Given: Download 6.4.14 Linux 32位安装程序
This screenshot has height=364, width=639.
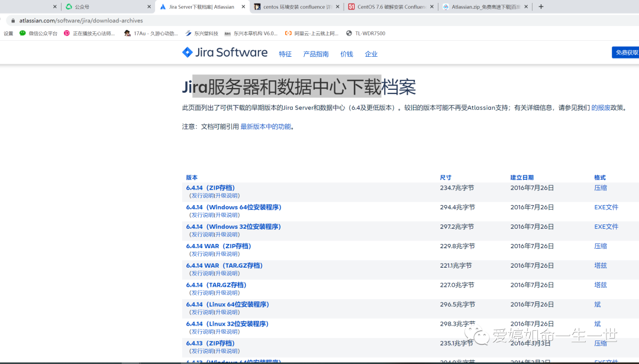Looking at the screenshot, I should tap(227, 324).
